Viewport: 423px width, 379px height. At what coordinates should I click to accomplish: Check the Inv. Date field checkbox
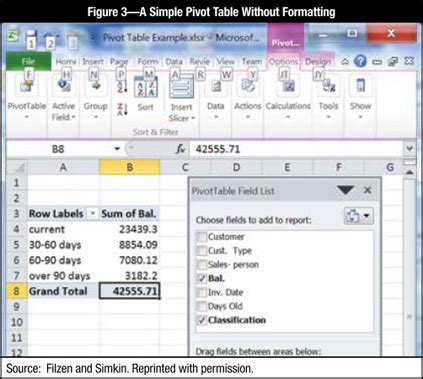(x=201, y=292)
